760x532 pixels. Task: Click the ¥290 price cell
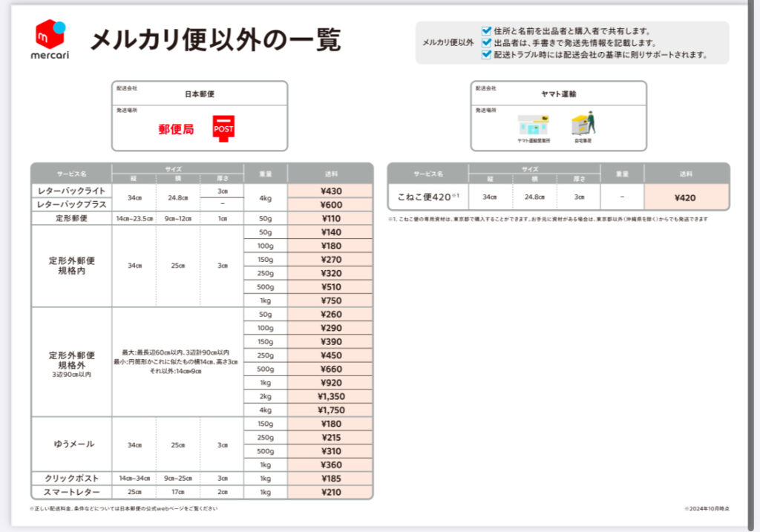coord(331,327)
